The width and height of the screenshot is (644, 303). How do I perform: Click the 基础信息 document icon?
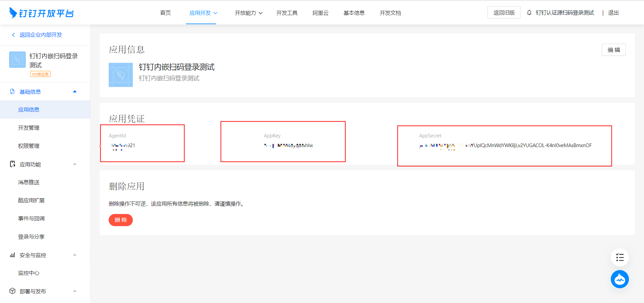tap(12, 92)
